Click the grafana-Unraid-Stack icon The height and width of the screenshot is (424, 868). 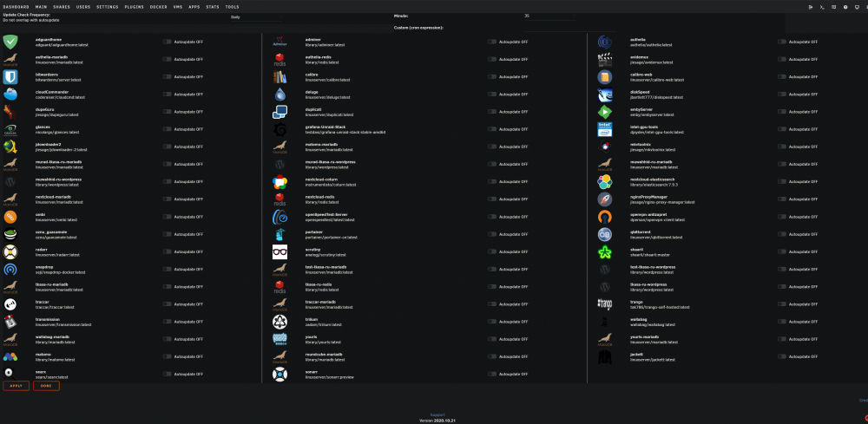click(279, 130)
